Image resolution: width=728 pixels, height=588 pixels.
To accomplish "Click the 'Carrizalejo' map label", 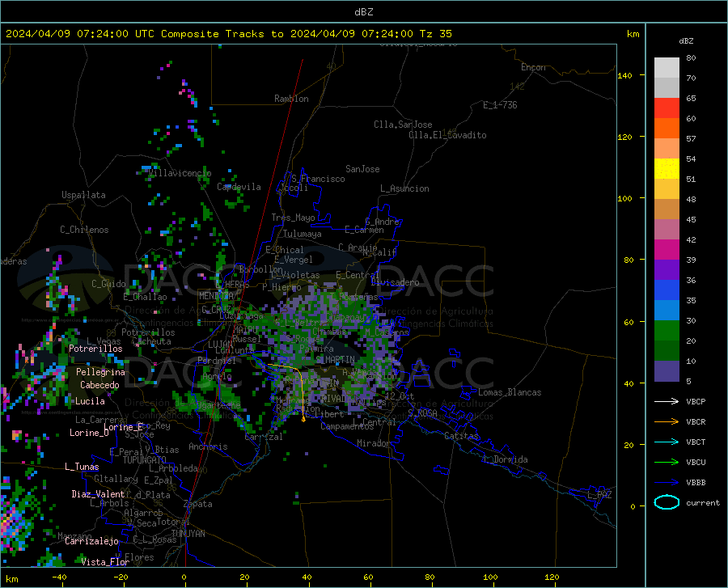I will (x=91, y=541).
